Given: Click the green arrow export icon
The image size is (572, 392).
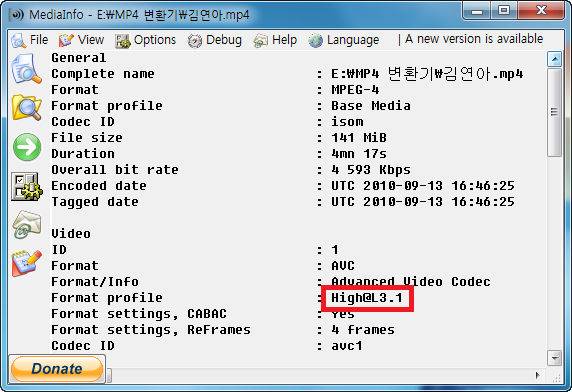Looking at the screenshot, I should [27, 147].
